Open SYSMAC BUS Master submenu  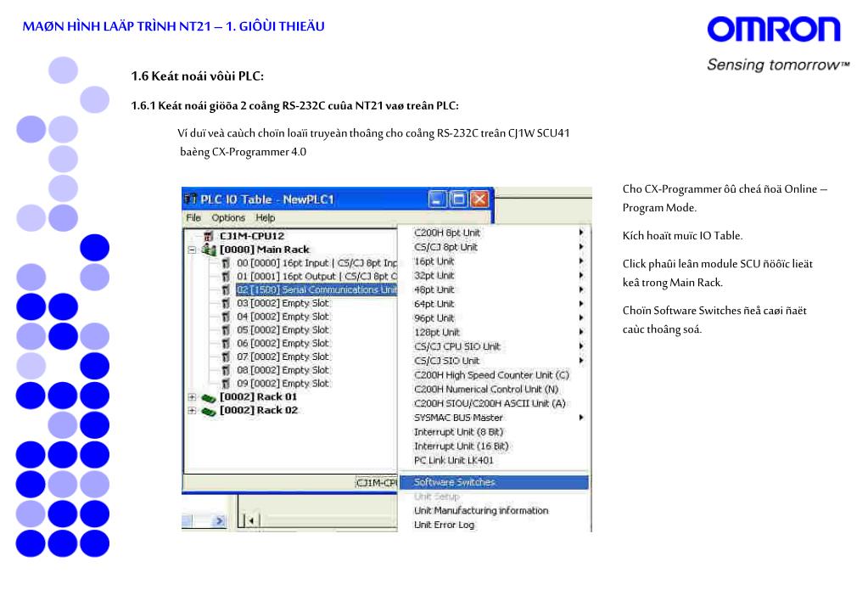(495, 418)
